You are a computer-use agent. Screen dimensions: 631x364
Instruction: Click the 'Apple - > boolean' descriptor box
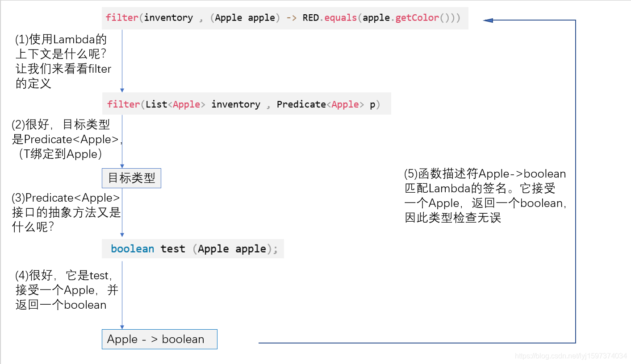(159, 339)
